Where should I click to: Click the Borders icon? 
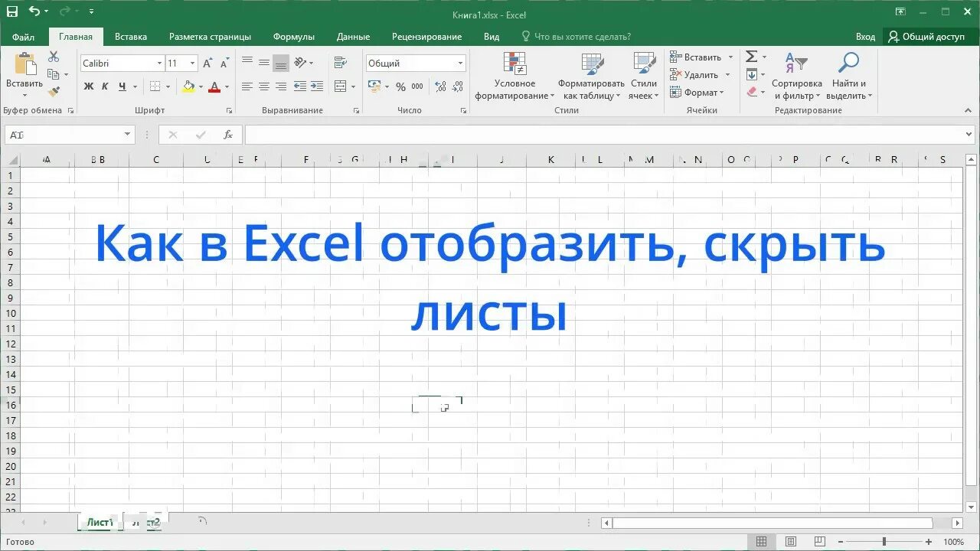155,86
